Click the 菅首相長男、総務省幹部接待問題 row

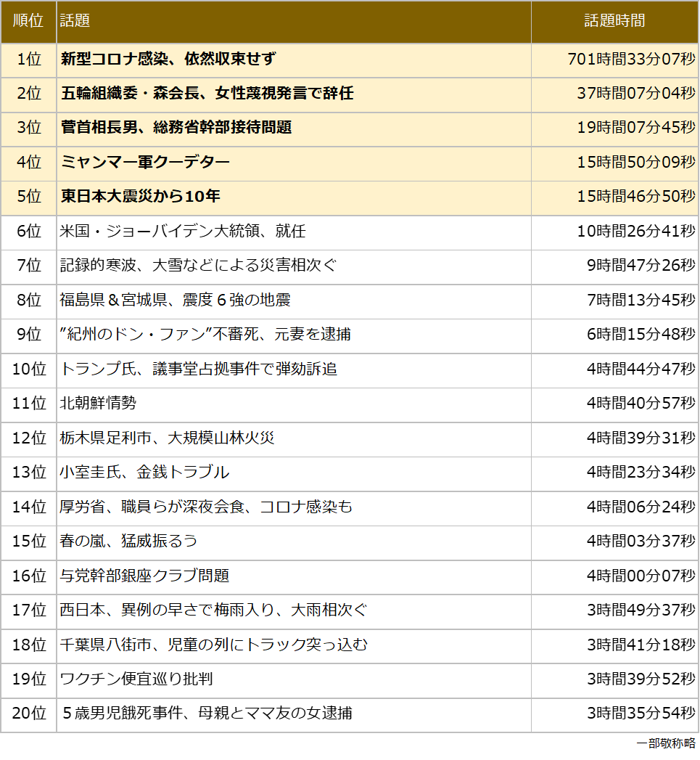pyautogui.click(x=349, y=128)
